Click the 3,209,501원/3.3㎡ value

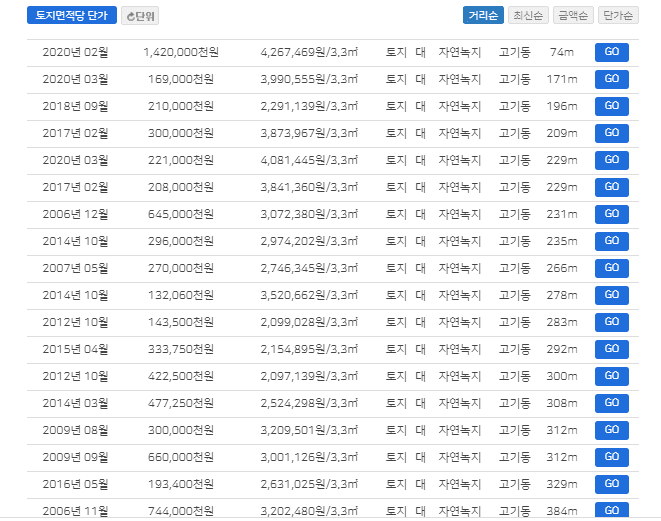(309, 430)
